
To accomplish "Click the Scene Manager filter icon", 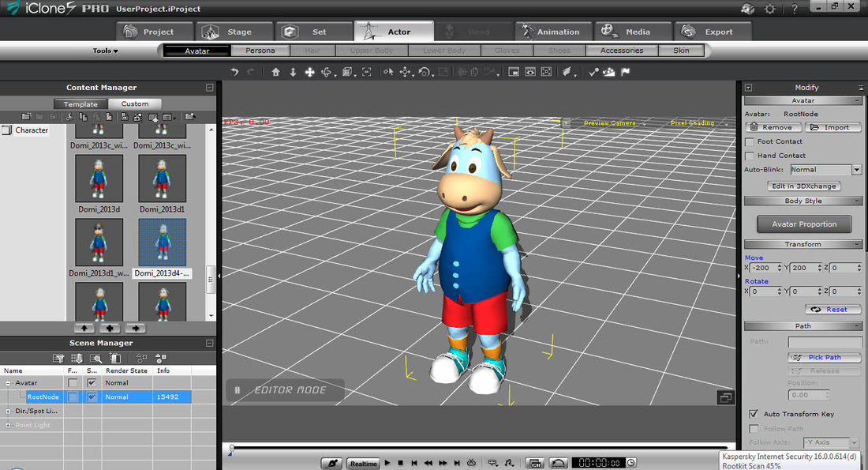I will click(58, 359).
